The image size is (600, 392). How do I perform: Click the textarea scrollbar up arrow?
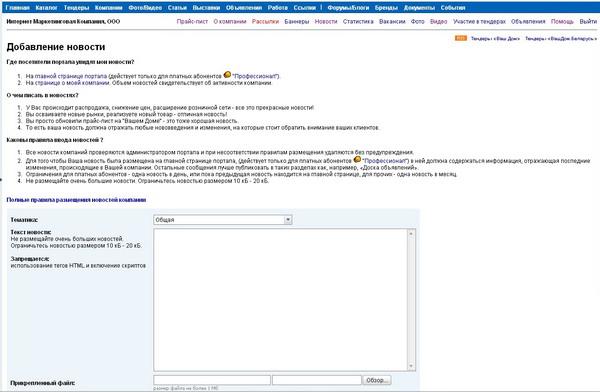point(411,233)
